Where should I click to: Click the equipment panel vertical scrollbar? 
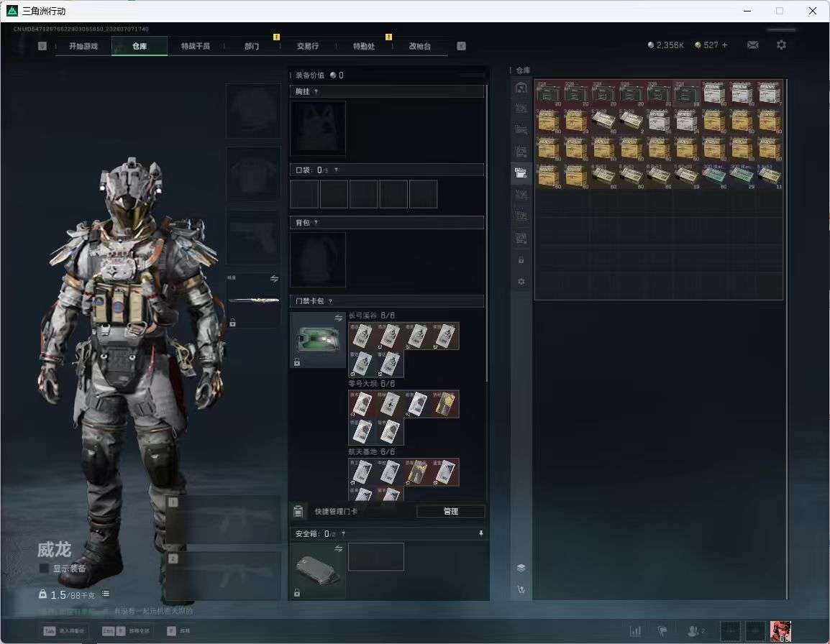tap(487, 233)
